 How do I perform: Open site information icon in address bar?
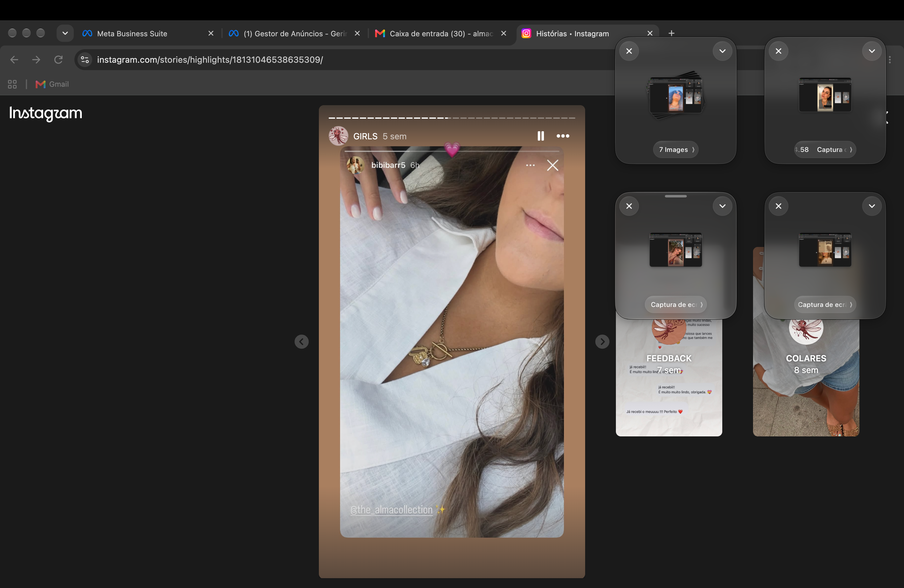point(85,60)
